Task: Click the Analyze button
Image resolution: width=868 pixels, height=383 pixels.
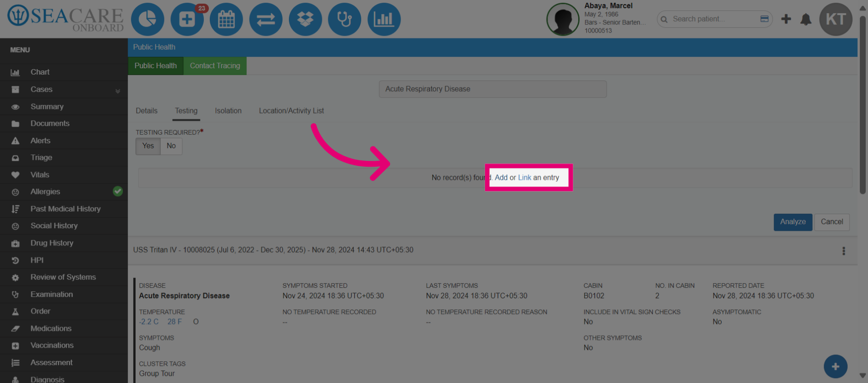Action: (793, 222)
